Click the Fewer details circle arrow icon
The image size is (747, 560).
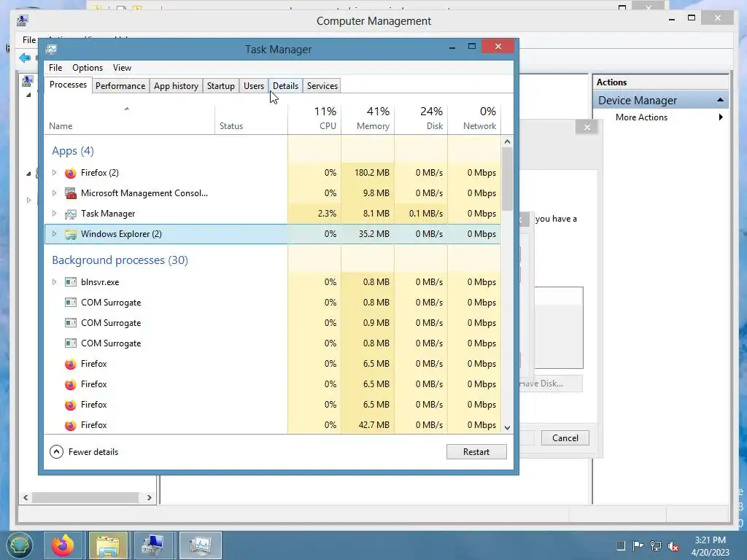click(x=56, y=452)
